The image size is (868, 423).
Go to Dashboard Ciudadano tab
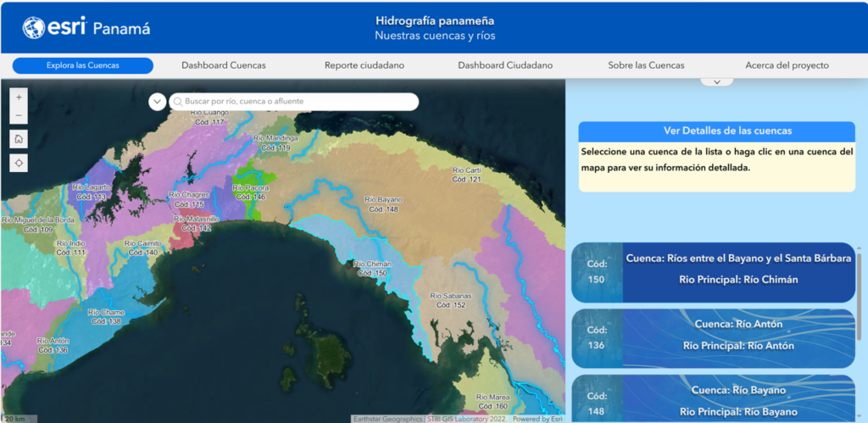[505, 65]
